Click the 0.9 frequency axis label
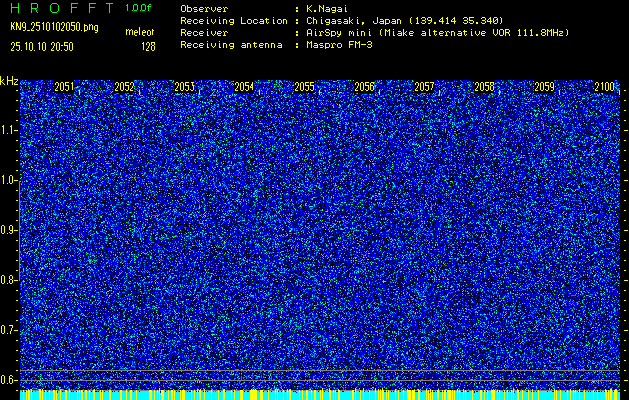 (x=9, y=230)
